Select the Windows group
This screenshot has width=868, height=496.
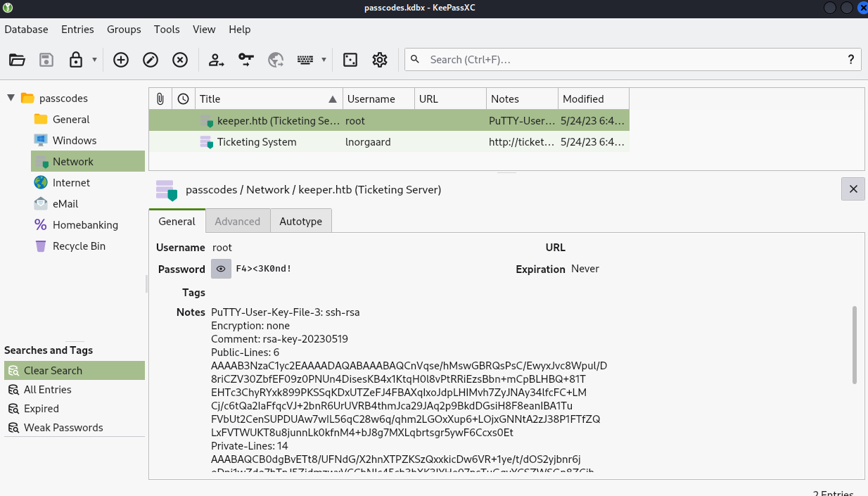75,141
